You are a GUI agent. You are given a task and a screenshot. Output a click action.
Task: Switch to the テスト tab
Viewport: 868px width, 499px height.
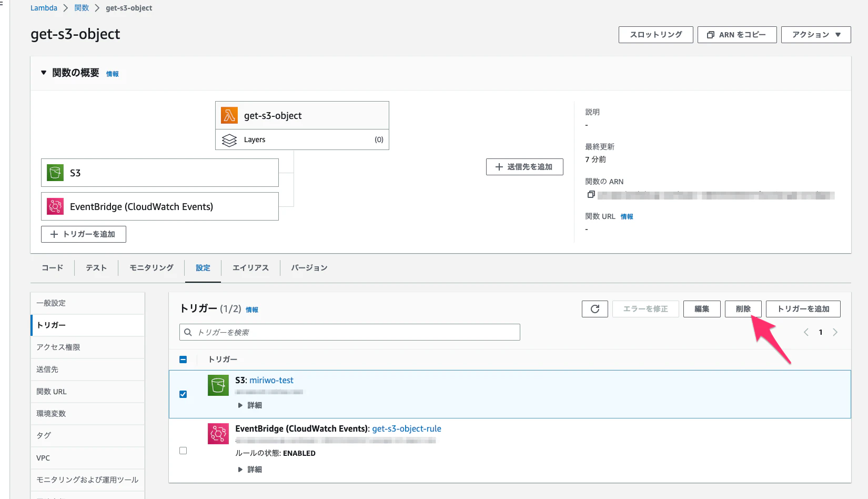click(96, 268)
